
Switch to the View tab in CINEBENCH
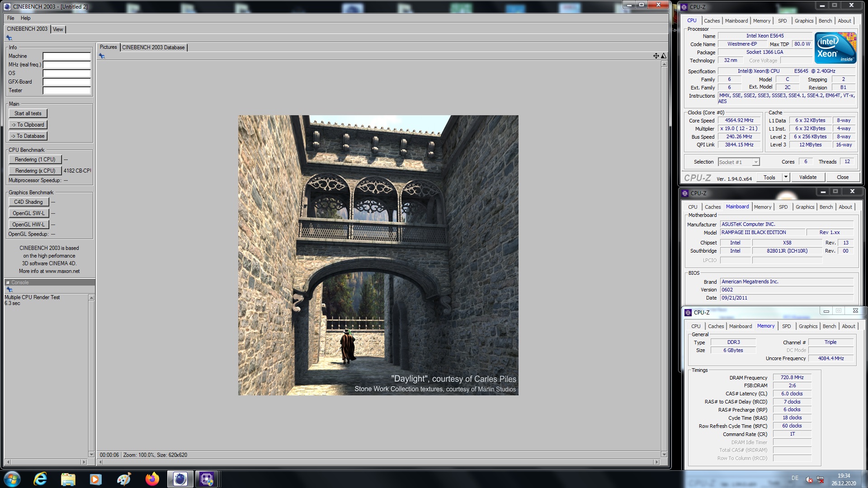[58, 29]
